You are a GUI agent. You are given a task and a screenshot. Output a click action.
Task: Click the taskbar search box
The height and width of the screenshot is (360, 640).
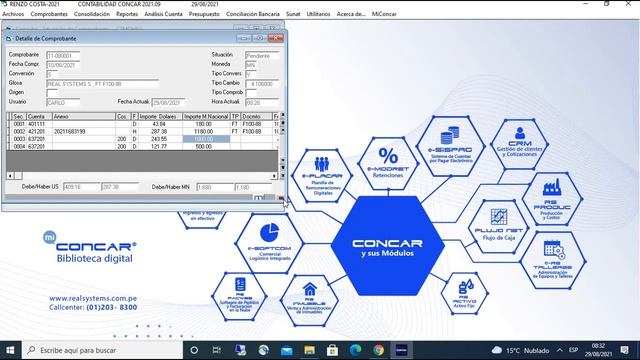pos(102,350)
